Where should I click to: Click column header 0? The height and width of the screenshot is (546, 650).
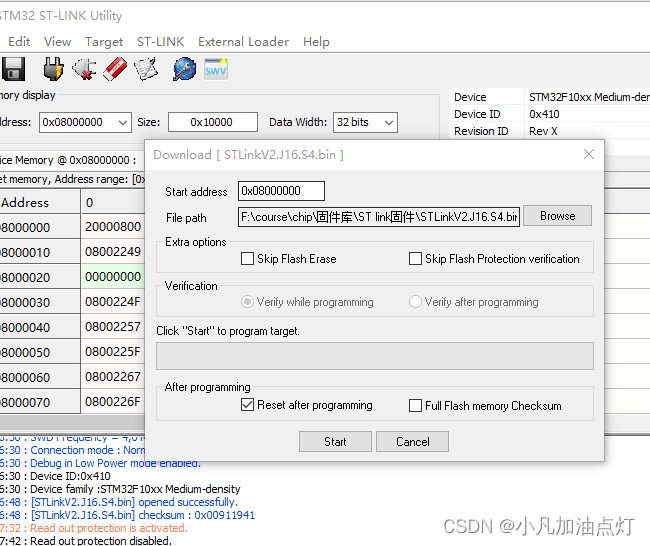click(113, 202)
